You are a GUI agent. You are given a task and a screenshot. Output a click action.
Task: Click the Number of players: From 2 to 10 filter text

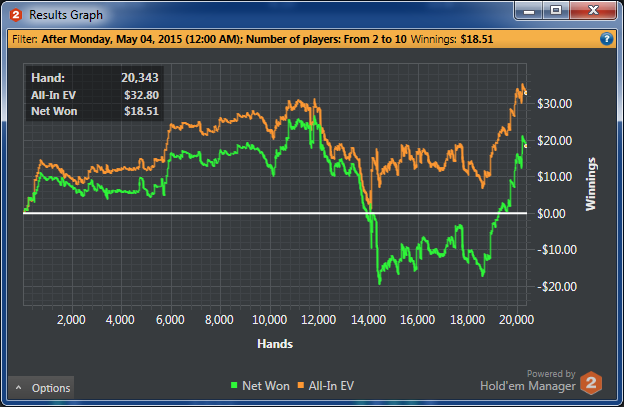326,39
